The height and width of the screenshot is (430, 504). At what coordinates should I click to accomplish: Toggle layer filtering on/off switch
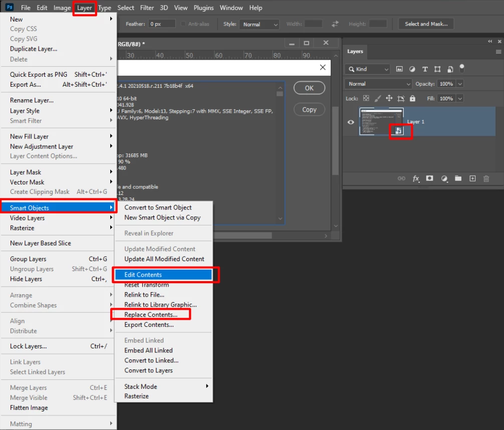tap(462, 68)
